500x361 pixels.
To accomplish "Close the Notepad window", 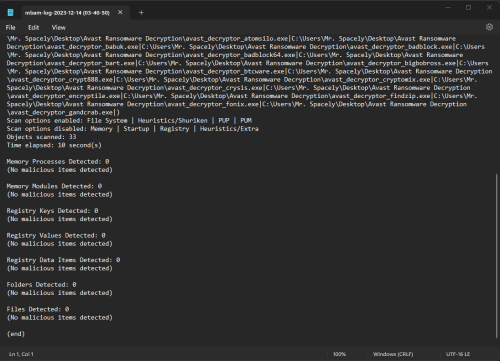I will [489, 7].
